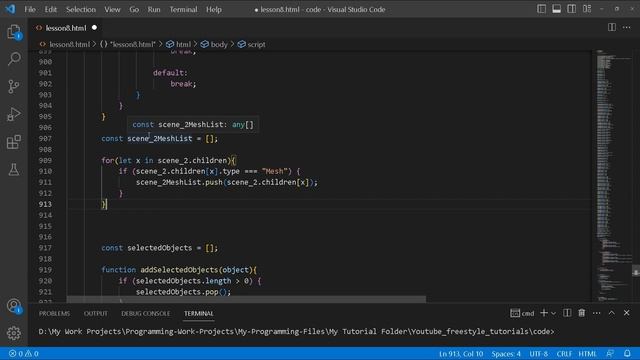Add a new terminal with plus icon
Image resolution: width=640 pixels, height=360 pixels.
[544, 313]
